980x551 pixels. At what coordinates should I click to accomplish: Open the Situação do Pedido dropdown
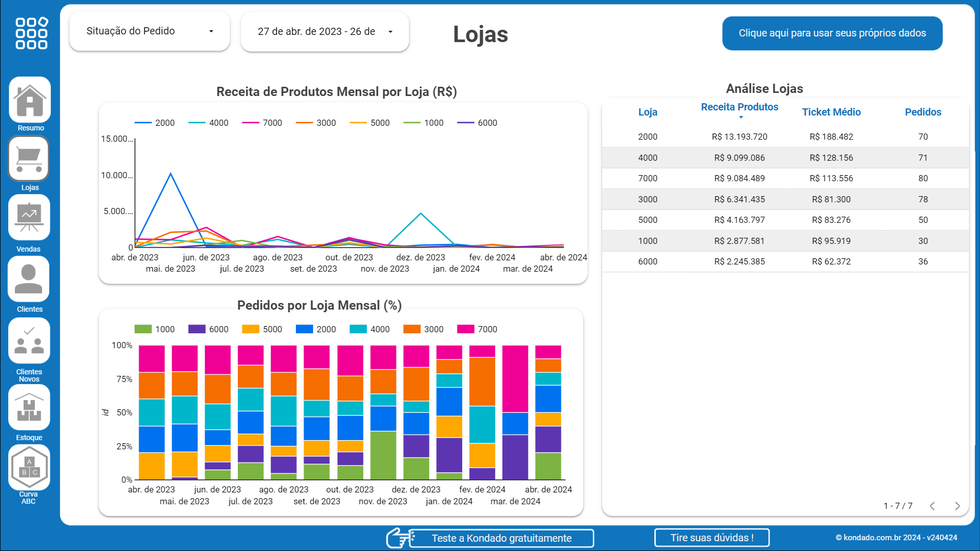[x=149, y=31]
